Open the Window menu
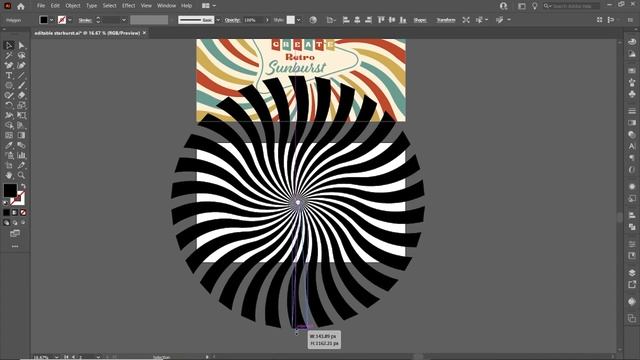 pos(166,6)
